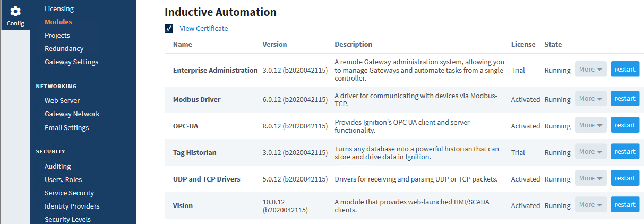
Task: Open the Auditing security page
Action: [57, 167]
